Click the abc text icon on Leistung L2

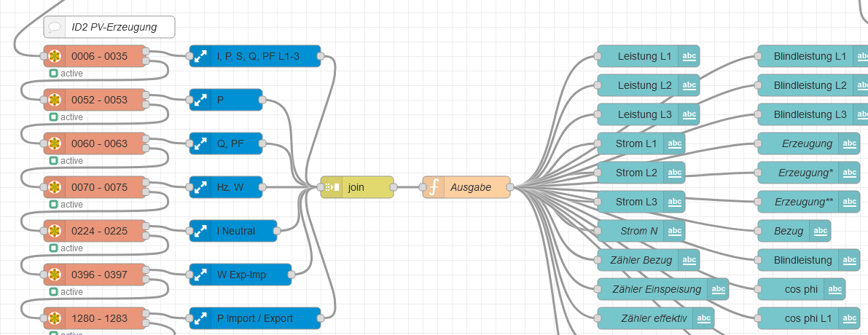click(x=689, y=85)
